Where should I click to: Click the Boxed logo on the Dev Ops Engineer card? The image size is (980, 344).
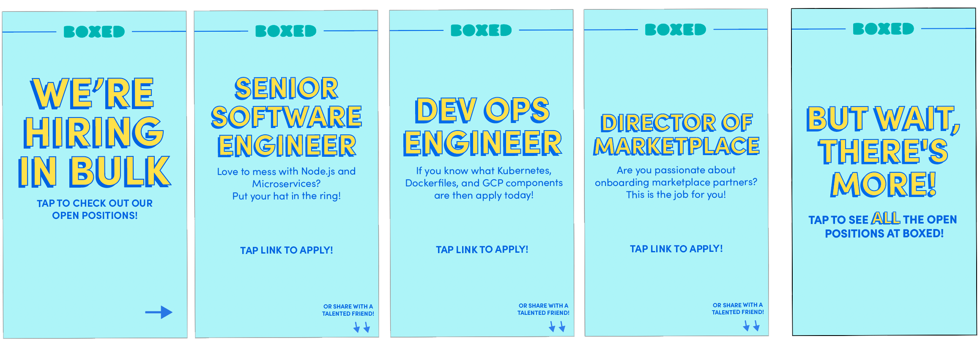(481, 30)
